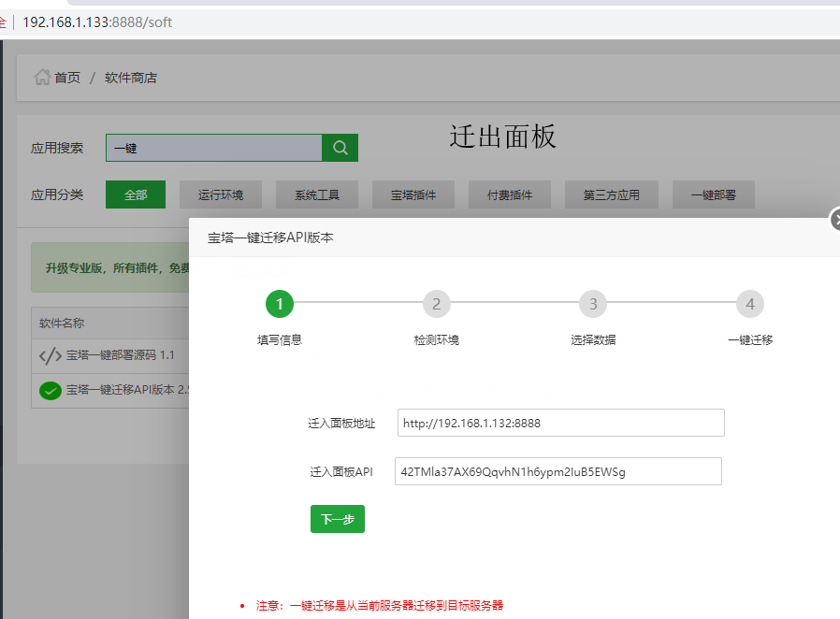The image size is (840, 619).
Task: Focus the 应用搜索 search field
Action: [214, 148]
